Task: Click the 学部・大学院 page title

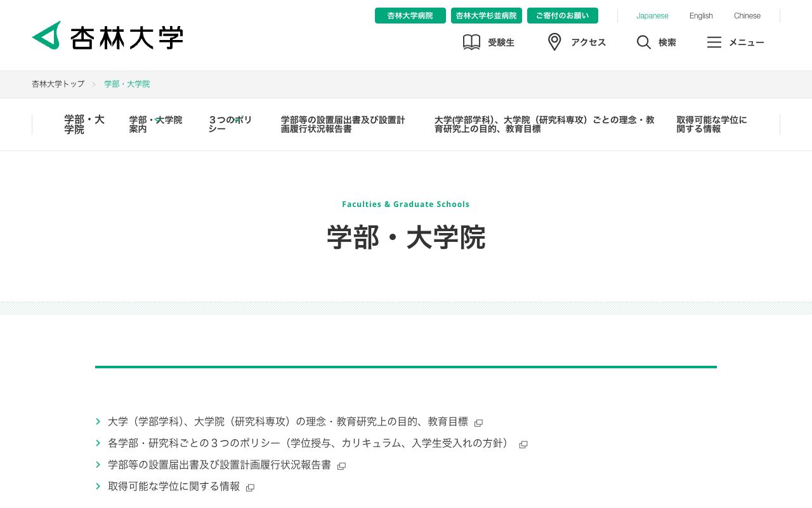Action: coord(406,237)
